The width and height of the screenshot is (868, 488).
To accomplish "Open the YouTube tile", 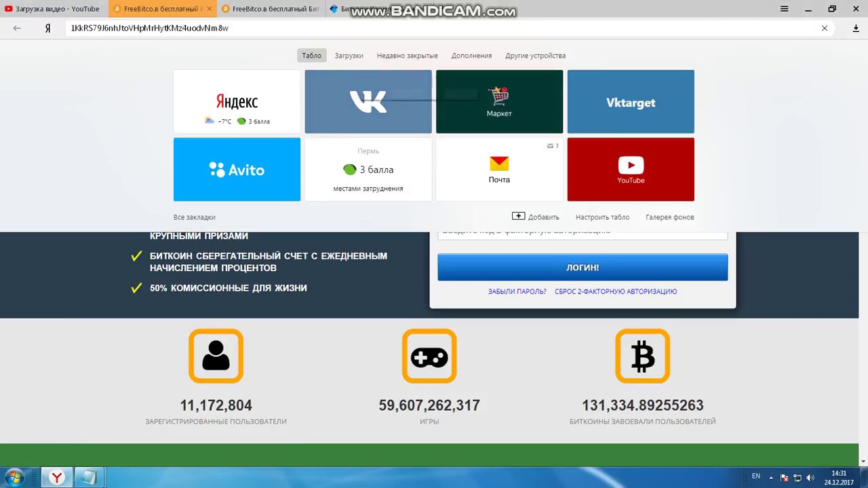I will pos(631,169).
